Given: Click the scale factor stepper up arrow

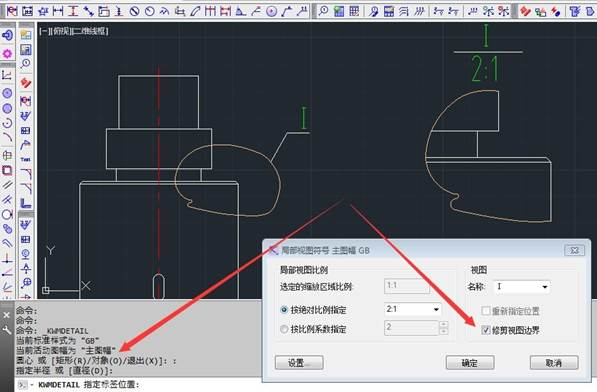Looking at the screenshot, I should point(443,325).
